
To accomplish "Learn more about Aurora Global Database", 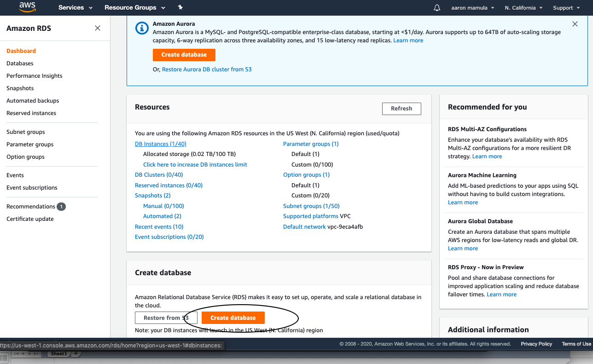I will coord(463,248).
